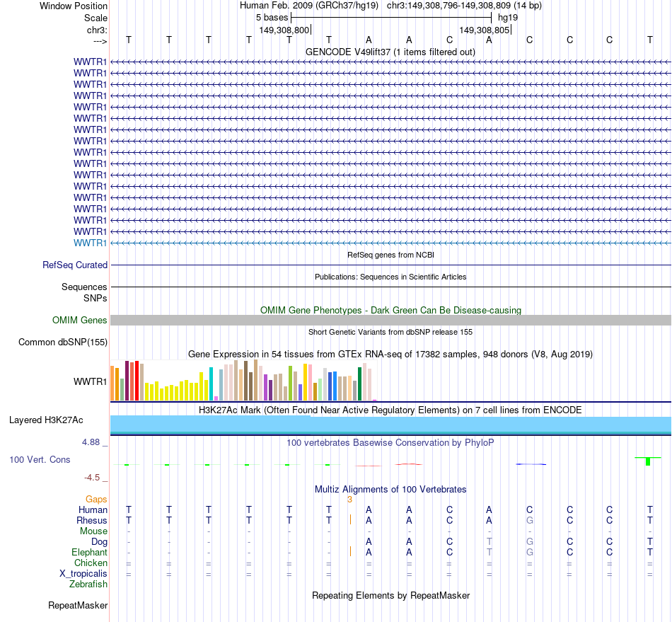Click the Human species label
Screen dimensions: 672x622
coord(93,509)
